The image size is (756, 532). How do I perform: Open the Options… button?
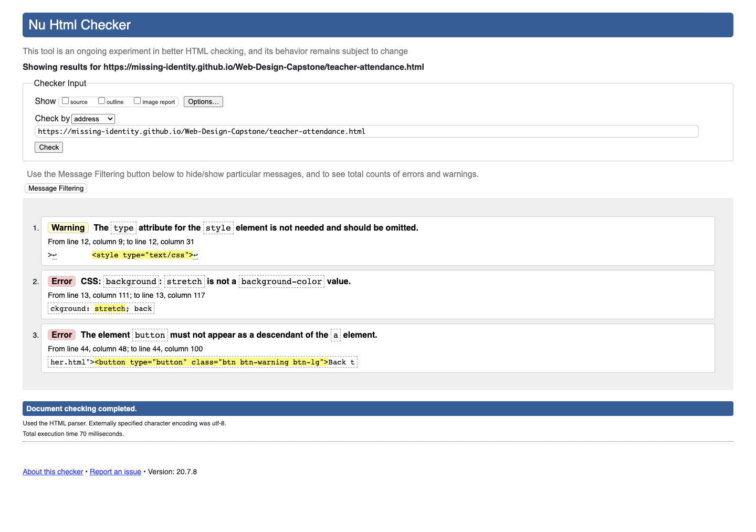click(203, 102)
